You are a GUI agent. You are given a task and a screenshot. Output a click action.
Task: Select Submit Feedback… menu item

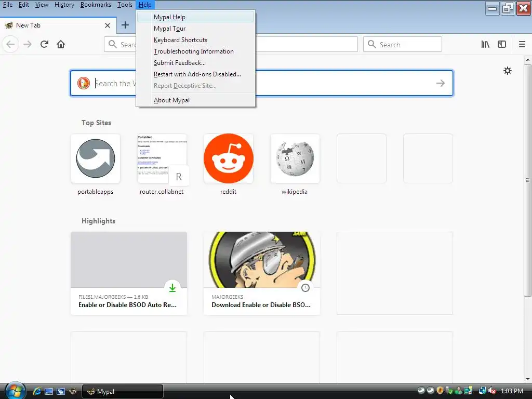195,63
